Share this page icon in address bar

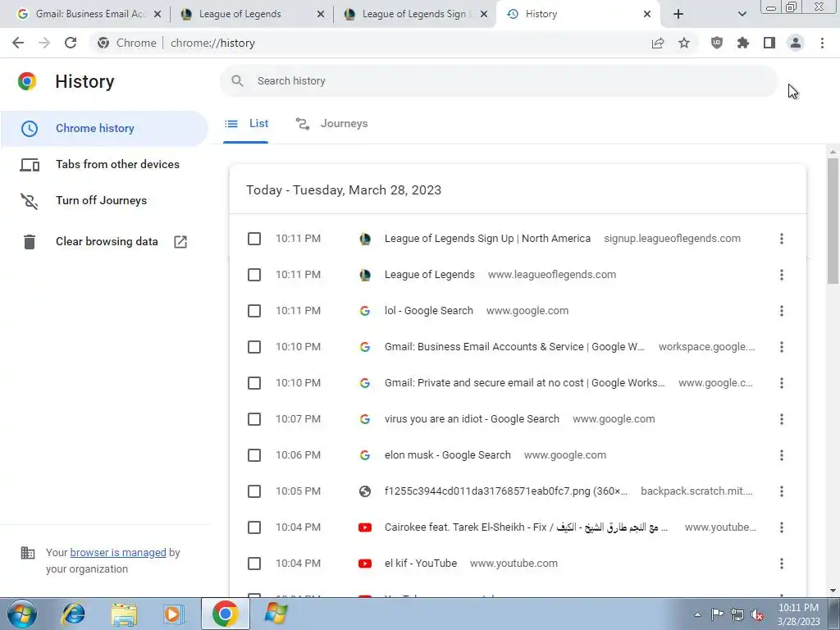coord(658,43)
